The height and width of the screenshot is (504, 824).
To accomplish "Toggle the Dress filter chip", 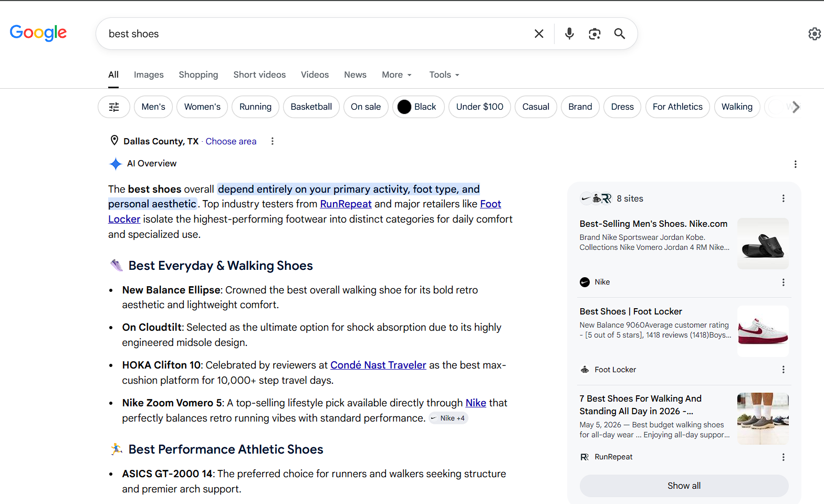I will (x=622, y=107).
